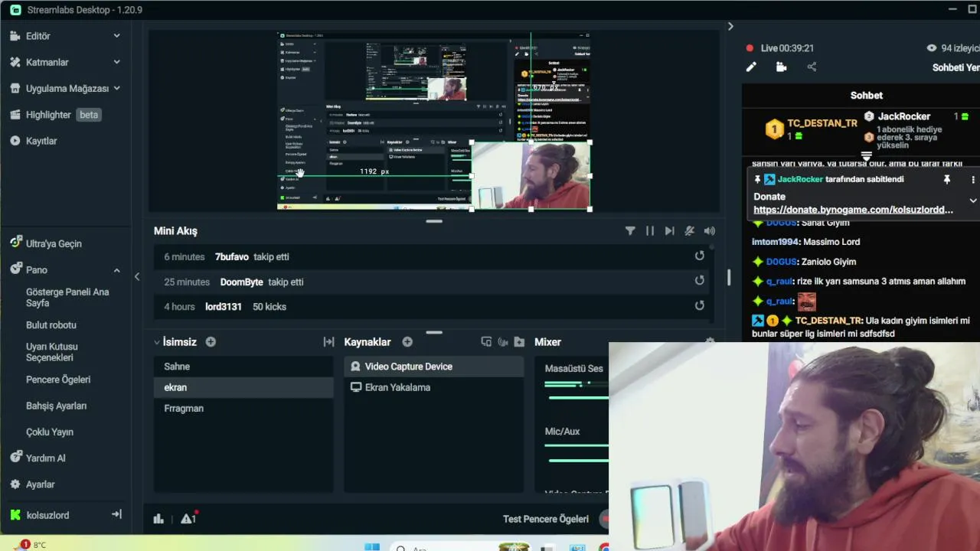Click Sohbeti Yenile button
The width and height of the screenshot is (980, 551).
point(955,67)
